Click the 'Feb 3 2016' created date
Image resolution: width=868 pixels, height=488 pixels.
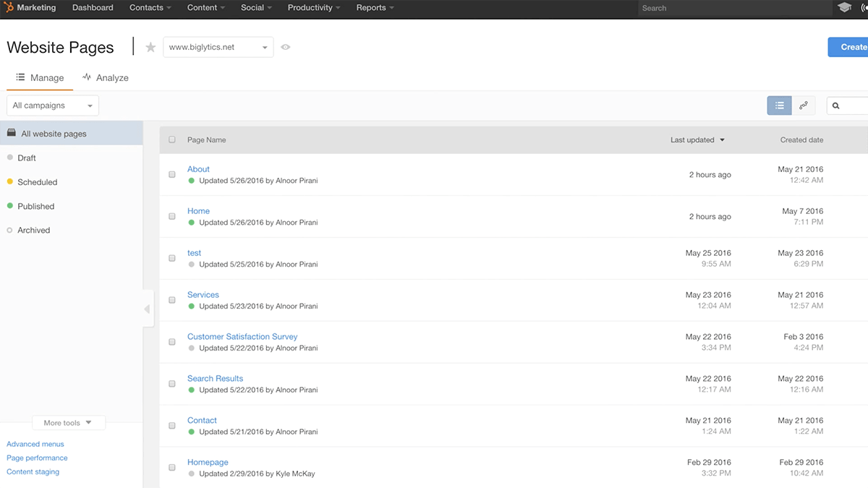tap(803, 337)
